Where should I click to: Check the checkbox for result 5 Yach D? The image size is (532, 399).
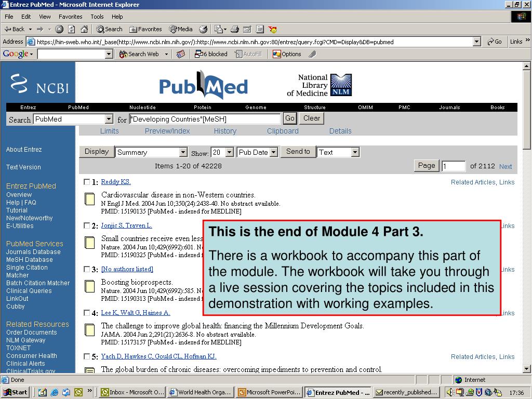click(87, 356)
